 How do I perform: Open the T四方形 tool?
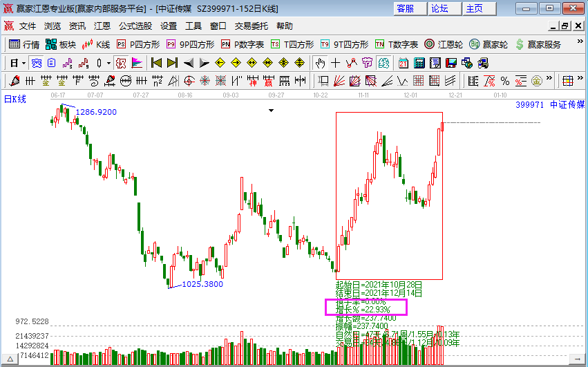[292, 45]
